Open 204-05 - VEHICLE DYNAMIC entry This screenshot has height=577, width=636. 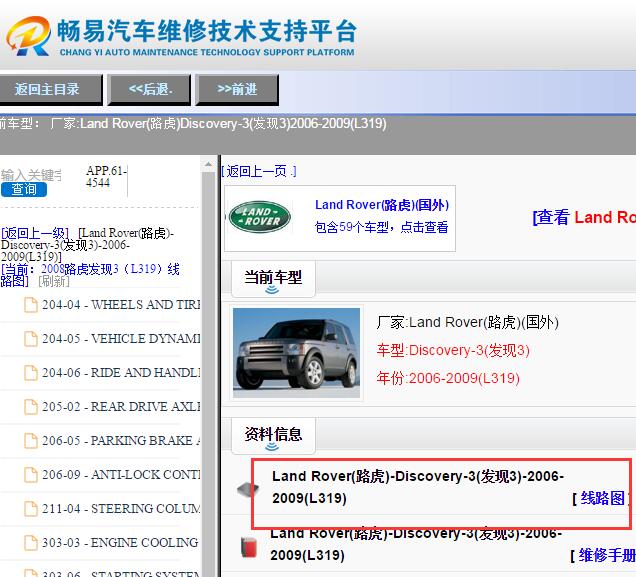(121, 339)
